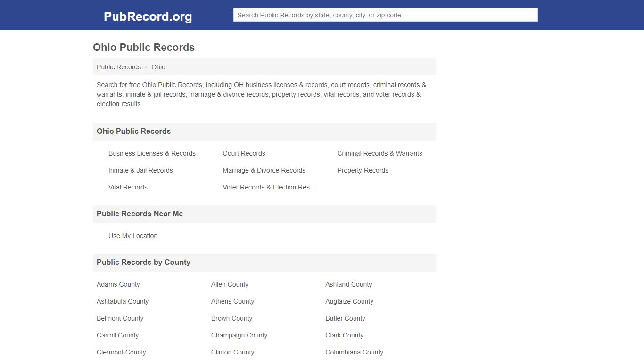Viewport: 644px width, 362px height.
Task: Click the Public Records Near Me header
Action: tap(264, 214)
